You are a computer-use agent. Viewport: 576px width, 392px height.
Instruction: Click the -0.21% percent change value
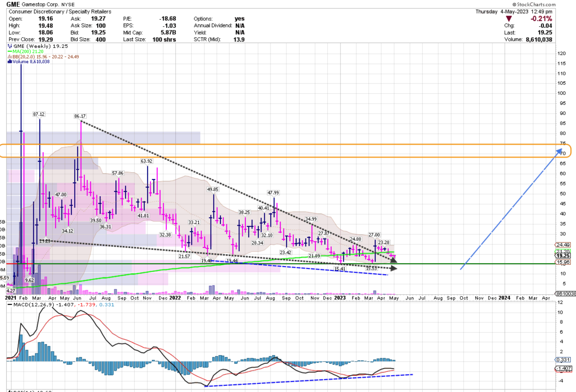pos(541,19)
